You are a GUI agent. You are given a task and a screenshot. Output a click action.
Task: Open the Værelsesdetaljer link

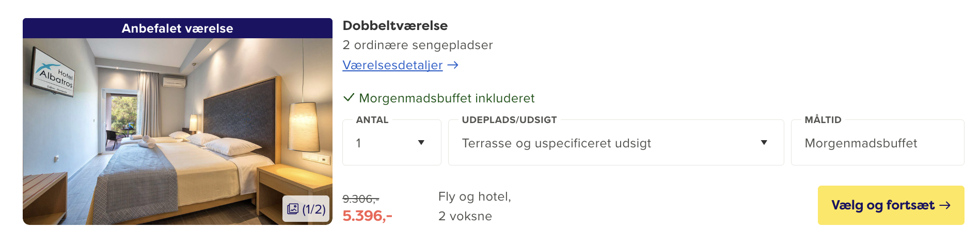(392, 65)
